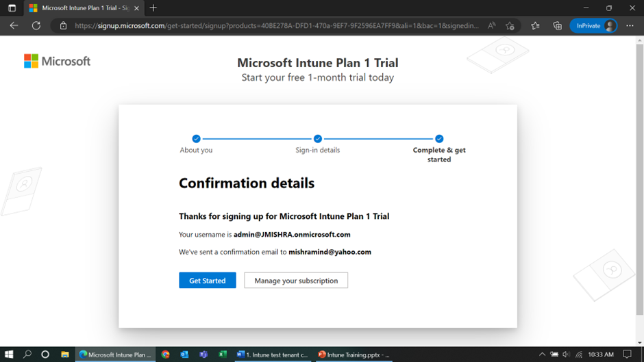Click the InPrivate profile button
The height and width of the screenshot is (362, 644).
coord(593,25)
